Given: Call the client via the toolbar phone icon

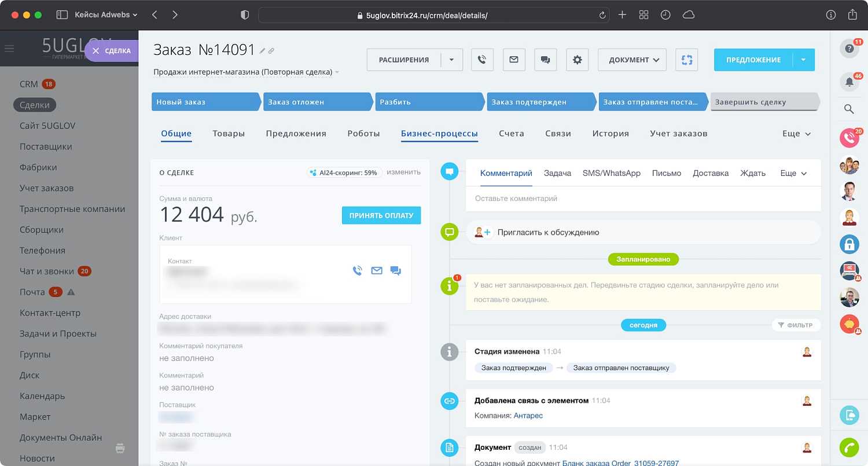Looking at the screenshot, I should coord(482,59).
